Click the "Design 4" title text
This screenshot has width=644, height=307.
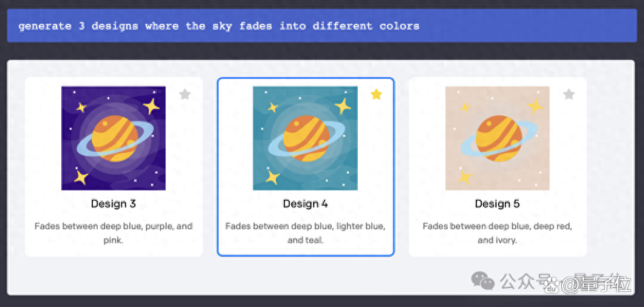pos(306,204)
